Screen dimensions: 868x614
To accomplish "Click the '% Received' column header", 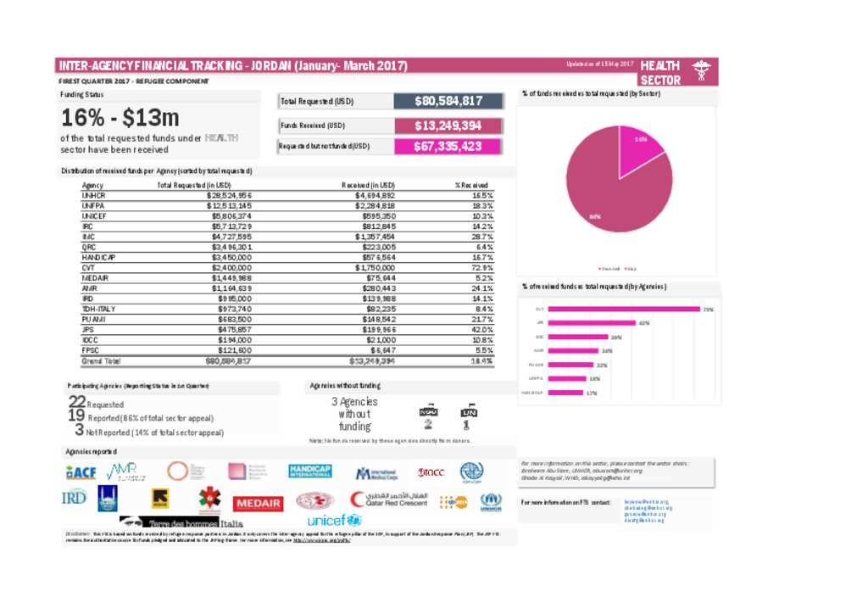I will point(471,186).
